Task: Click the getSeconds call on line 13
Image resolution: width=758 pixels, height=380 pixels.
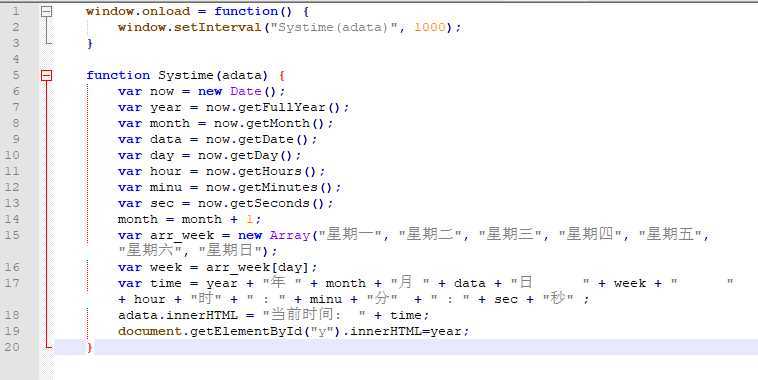Action: 270,203
